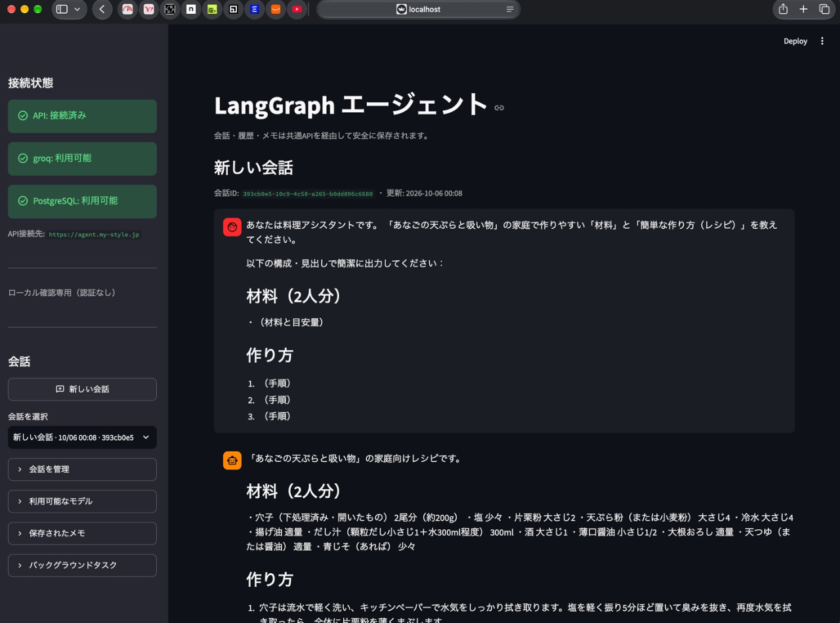Open a new tab with plus icon
Image resolution: width=840 pixels, height=623 pixels.
pos(803,9)
